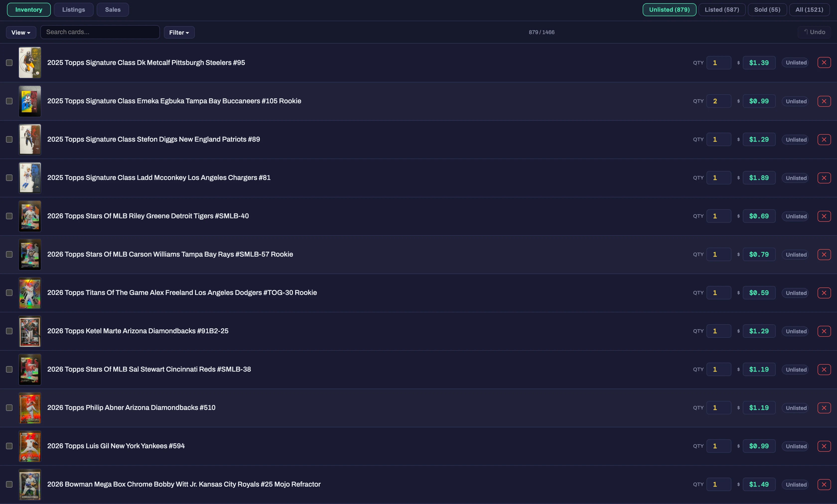Expand the Filter dropdown
Image resolution: width=837 pixels, height=504 pixels.
179,33
